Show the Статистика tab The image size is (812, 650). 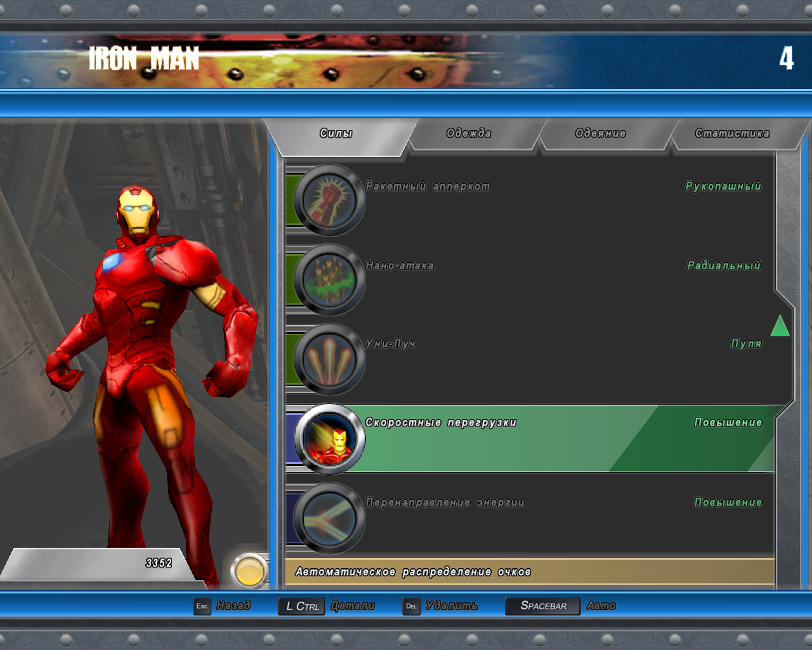click(x=732, y=133)
